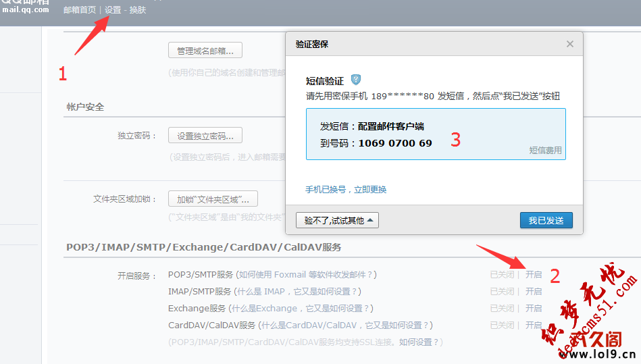Open 什么是 IMAP help link
This screenshot has height=364, width=641.
point(297,292)
